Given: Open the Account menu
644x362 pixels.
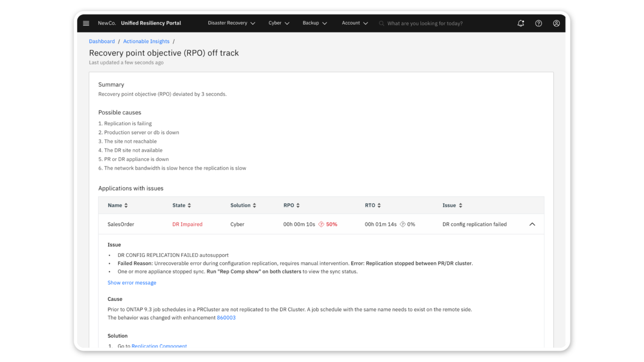Looking at the screenshot, I should [x=355, y=24].
